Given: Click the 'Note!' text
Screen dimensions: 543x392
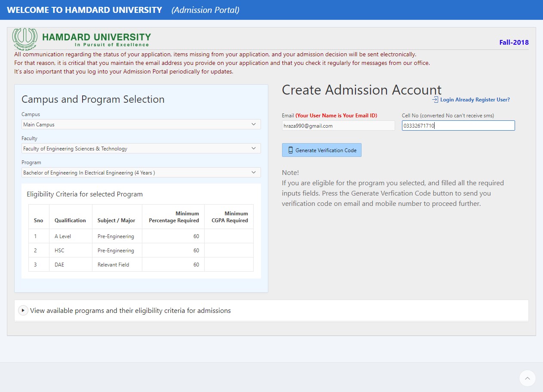Looking at the screenshot, I should [x=290, y=172].
